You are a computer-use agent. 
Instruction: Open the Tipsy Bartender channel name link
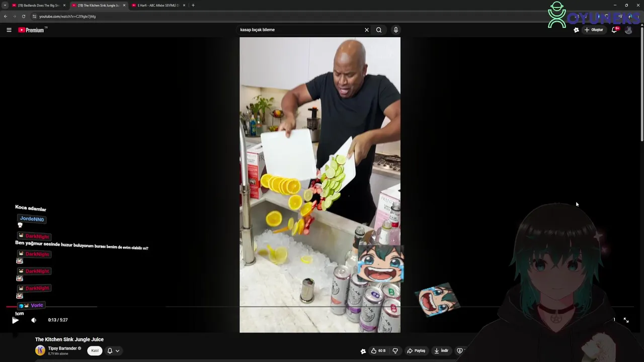tap(62, 348)
